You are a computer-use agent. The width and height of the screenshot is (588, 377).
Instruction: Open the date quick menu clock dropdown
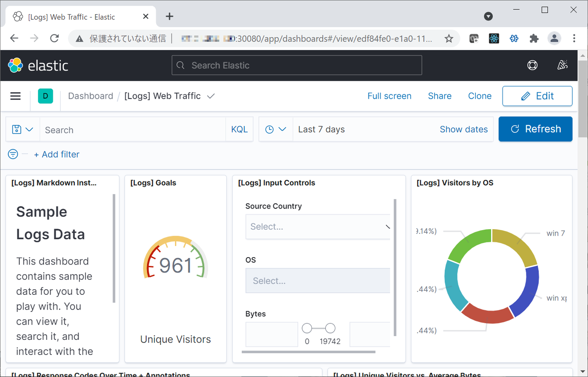[x=276, y=129]
